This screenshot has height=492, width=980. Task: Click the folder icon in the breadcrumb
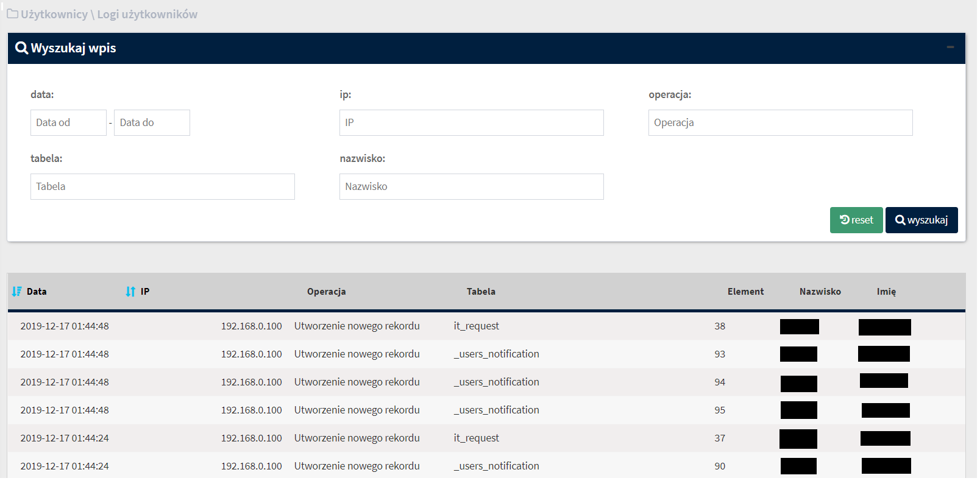12,14
